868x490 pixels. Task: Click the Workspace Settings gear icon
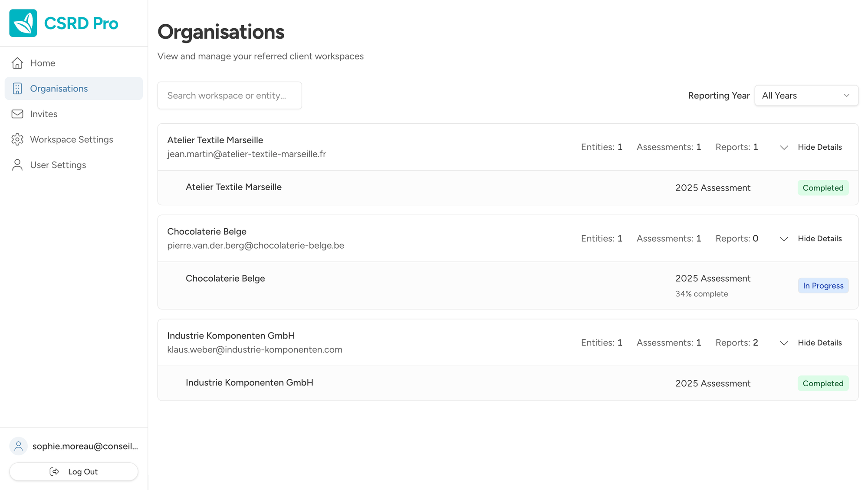point(17,139)
